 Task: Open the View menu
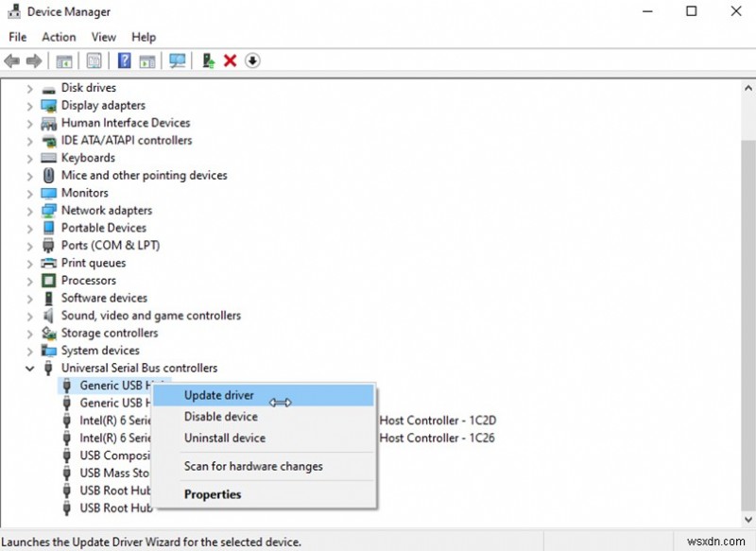(x=103, y=37)
